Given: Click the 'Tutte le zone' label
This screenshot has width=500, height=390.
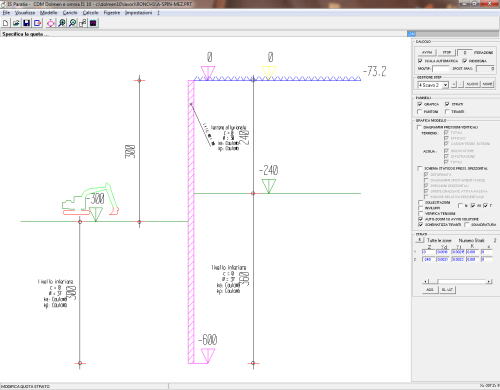Looking at the screenshot, I should (439, 240).
